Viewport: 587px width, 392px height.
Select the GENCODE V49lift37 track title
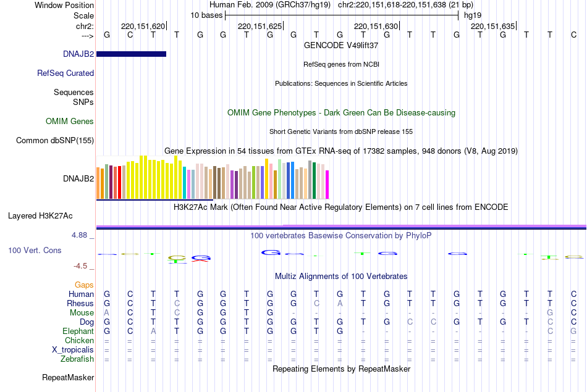click(x=341, y=45)
